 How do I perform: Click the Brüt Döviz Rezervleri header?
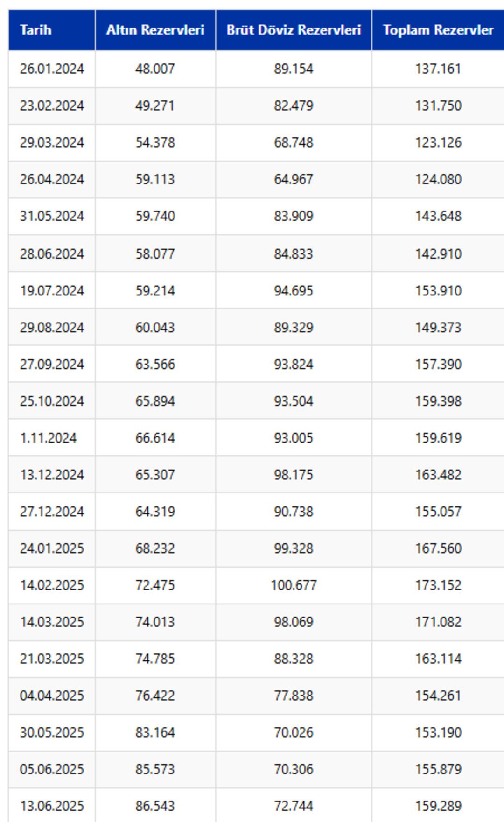[294, 30]
